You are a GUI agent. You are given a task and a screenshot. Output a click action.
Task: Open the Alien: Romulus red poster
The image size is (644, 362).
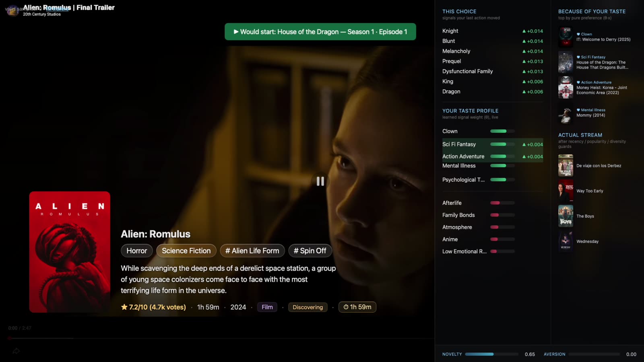click(x=70, y=252)
